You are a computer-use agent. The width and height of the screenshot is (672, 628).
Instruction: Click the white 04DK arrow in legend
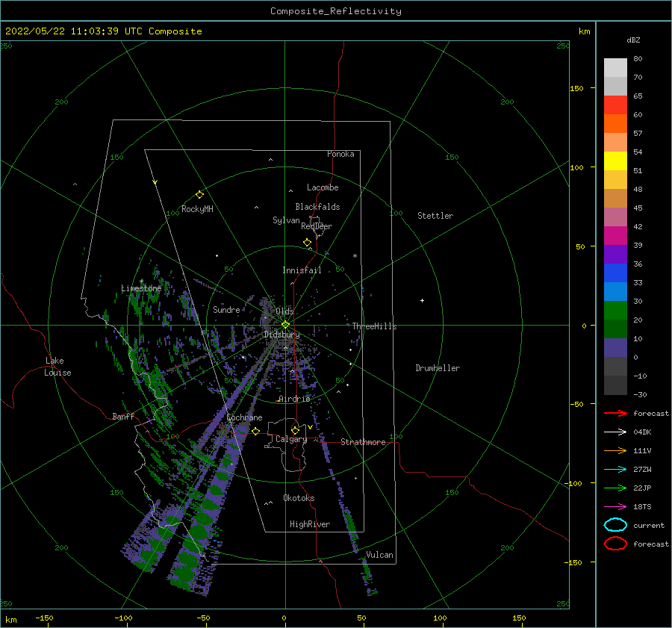point(615,432)
